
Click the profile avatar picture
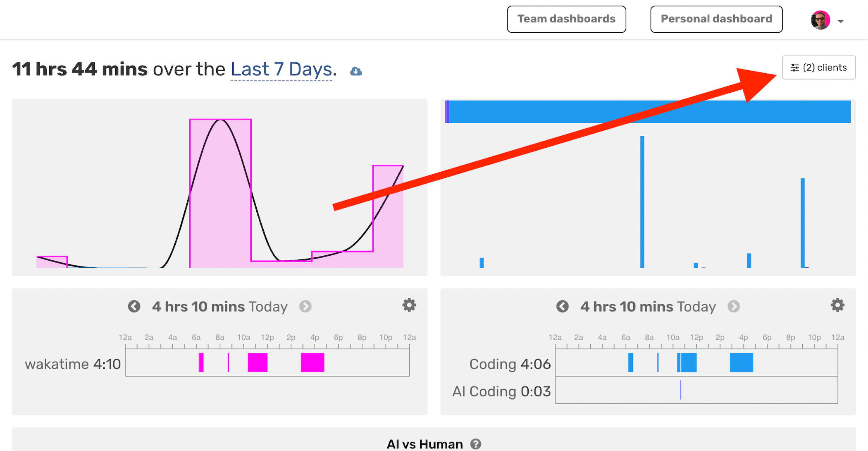click(x=820, y=19)
